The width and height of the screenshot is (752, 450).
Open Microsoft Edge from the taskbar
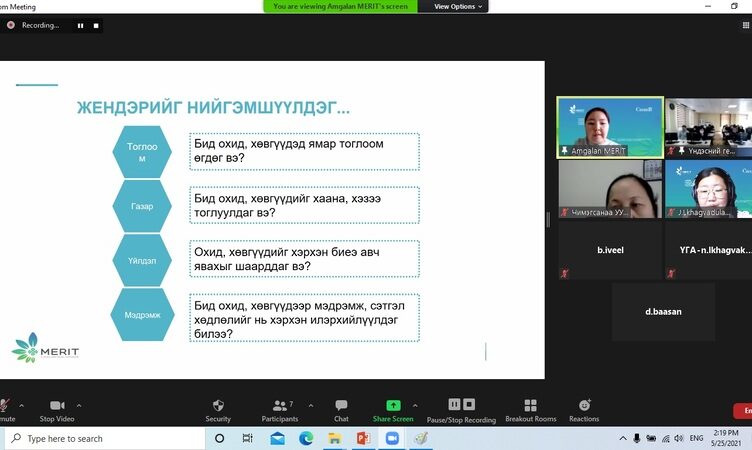click(306, 438)
